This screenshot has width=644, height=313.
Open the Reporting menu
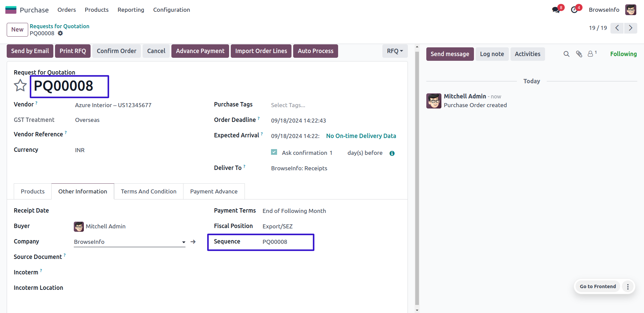131,10
